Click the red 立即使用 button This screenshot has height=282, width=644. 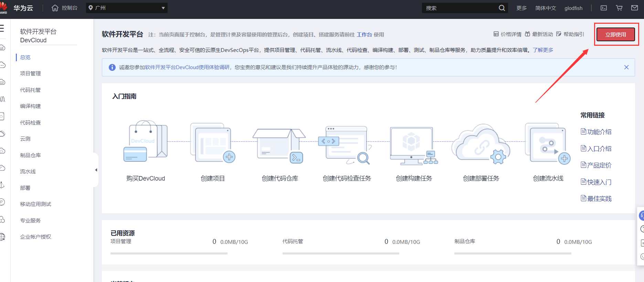pyautogui.click(x=616, y=34)
